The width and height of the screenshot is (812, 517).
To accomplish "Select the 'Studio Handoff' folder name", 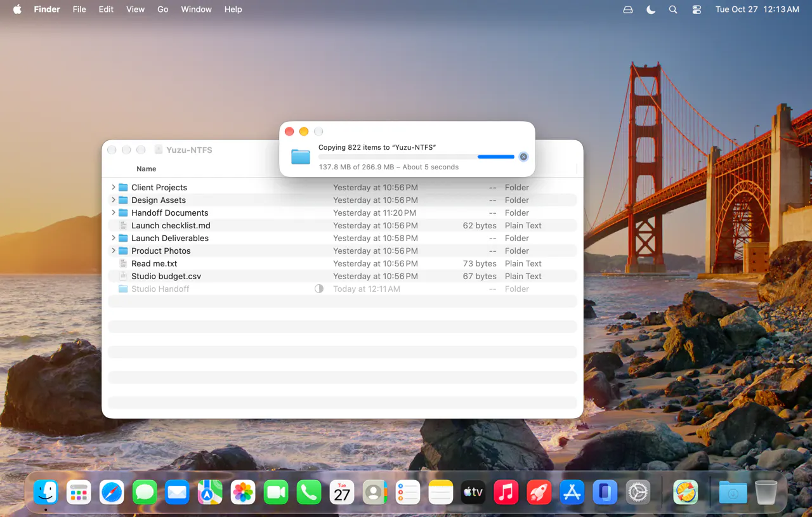I will point(160,289).
